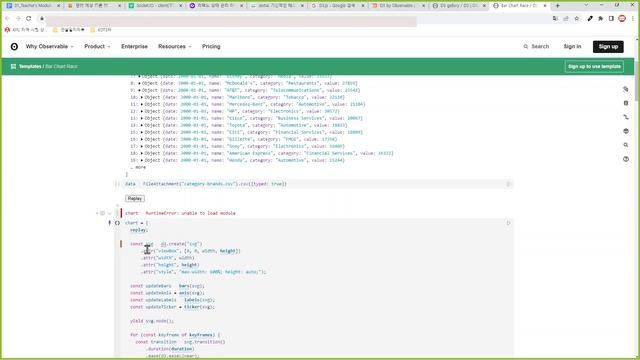Click the Observable logo icon

coord(14,47)
